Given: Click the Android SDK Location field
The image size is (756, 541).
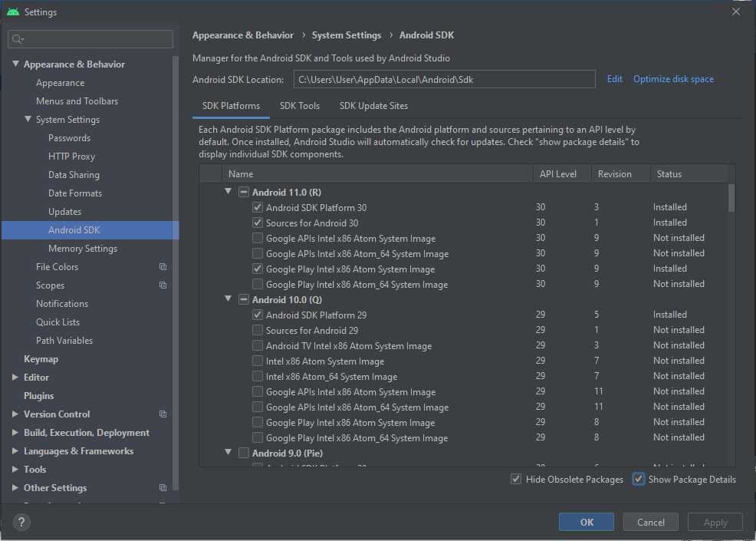Looking at the screenshot, I should (x=444, y=79).
